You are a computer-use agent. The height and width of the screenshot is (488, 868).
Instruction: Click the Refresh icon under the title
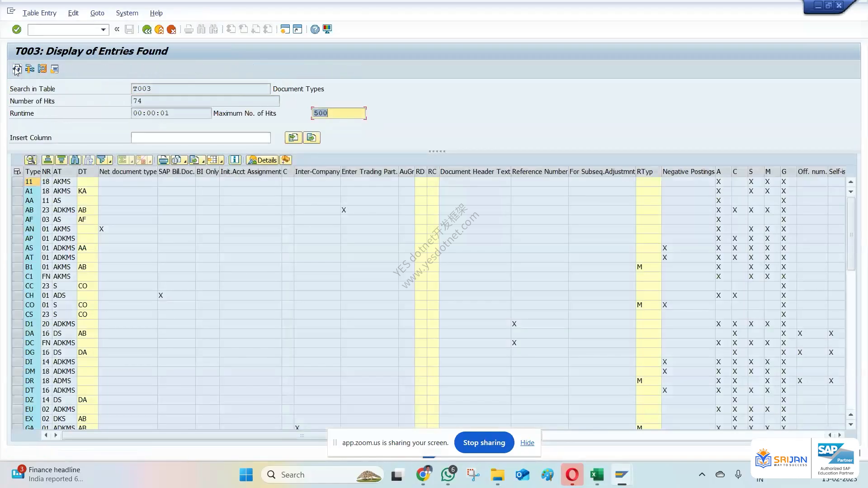[x=17, y=69]
